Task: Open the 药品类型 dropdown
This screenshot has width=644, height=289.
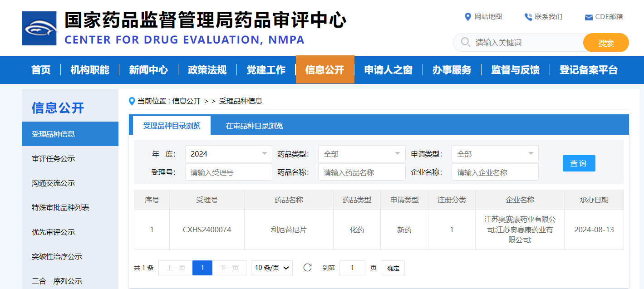Action: (362, 154)
